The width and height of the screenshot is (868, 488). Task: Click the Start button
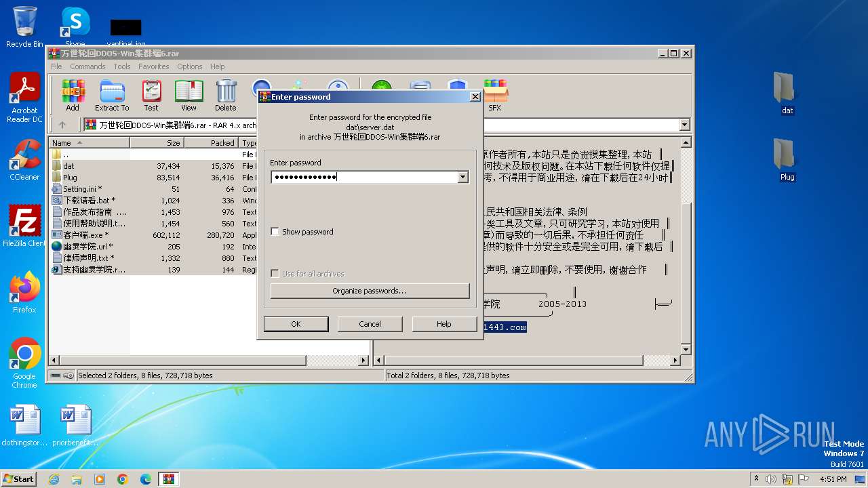point(18,479)
